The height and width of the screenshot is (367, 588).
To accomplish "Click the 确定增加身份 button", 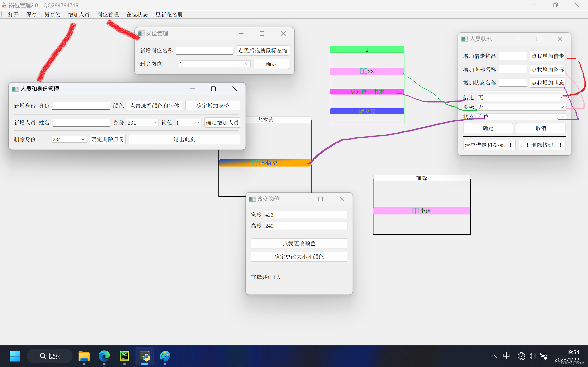I will (212, 106).
